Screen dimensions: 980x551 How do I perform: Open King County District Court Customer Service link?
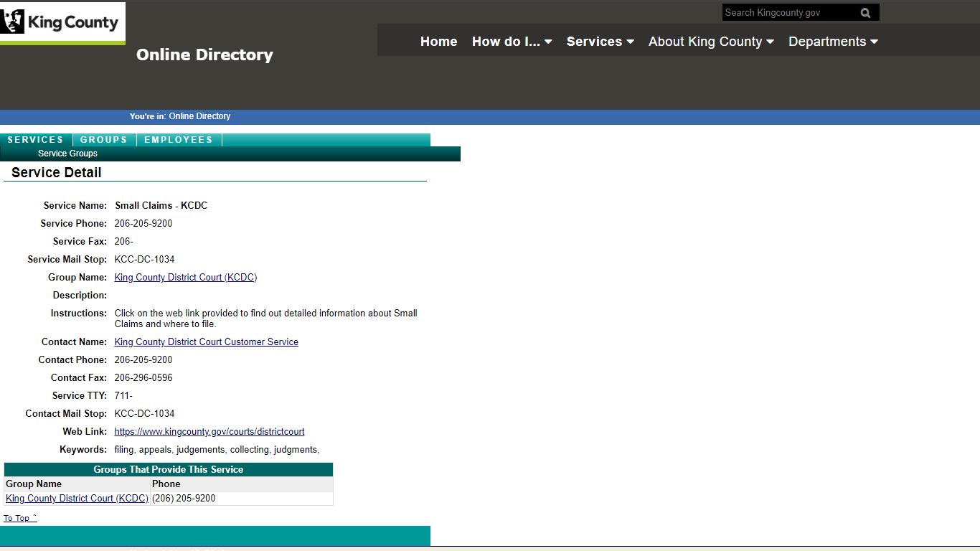pos(207,342)
